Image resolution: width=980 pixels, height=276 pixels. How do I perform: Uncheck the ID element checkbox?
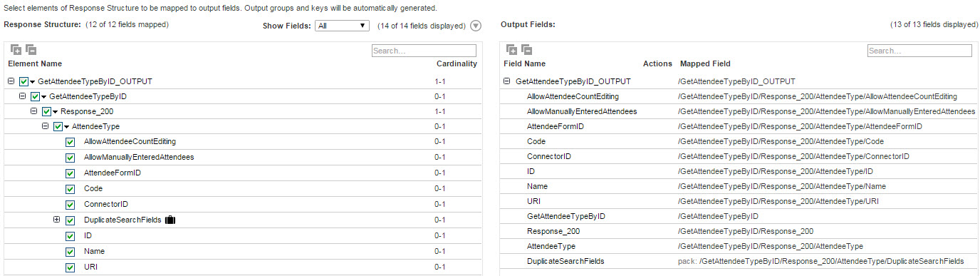tap(70, 236)
